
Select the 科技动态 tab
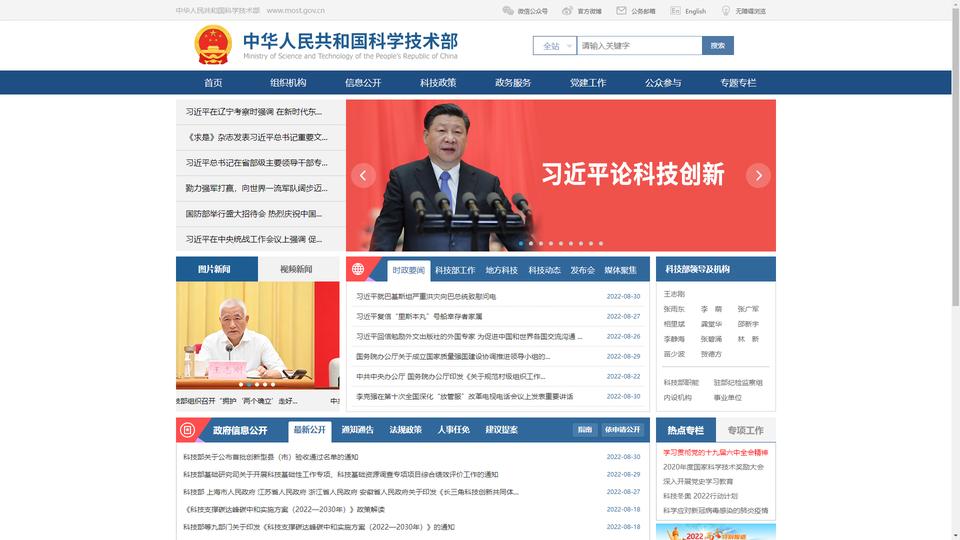544,270
